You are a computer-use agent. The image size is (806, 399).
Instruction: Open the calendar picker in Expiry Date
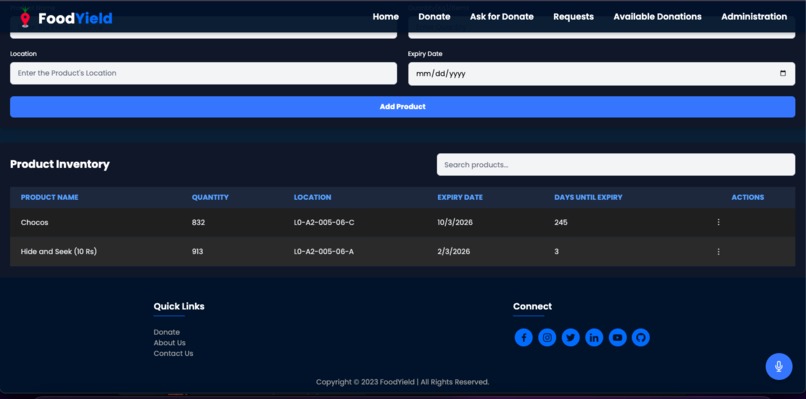783,74
